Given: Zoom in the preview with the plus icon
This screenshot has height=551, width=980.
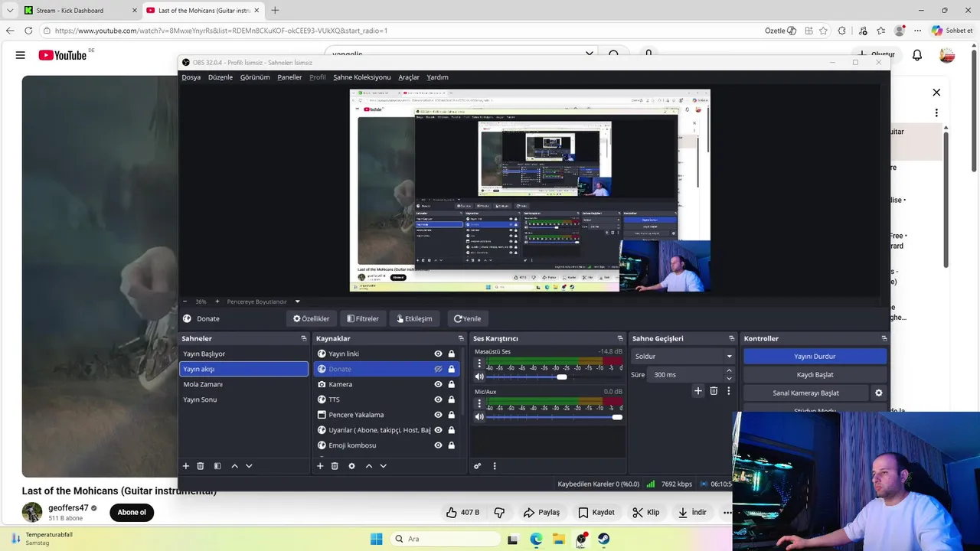Looking at the screenshot, I should 217,302.
